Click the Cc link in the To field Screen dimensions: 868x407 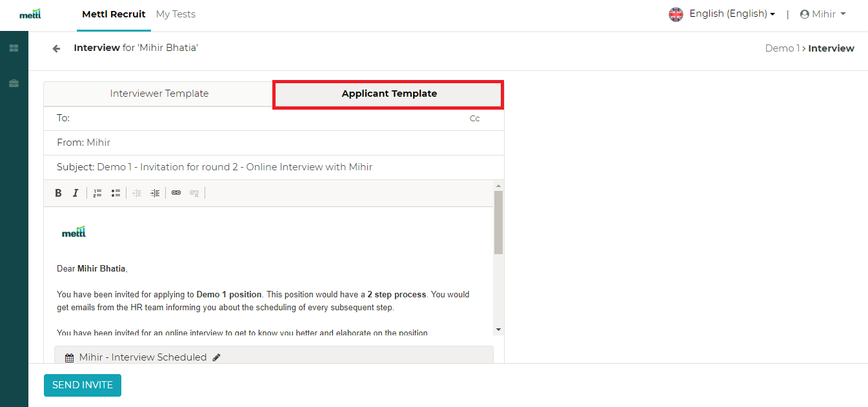474,119
